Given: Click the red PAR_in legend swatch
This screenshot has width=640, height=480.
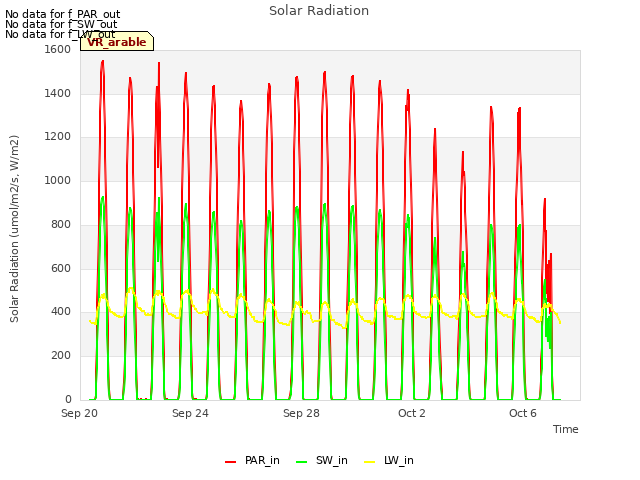Looking at the screenshot, I should click(x=231, y=462).
